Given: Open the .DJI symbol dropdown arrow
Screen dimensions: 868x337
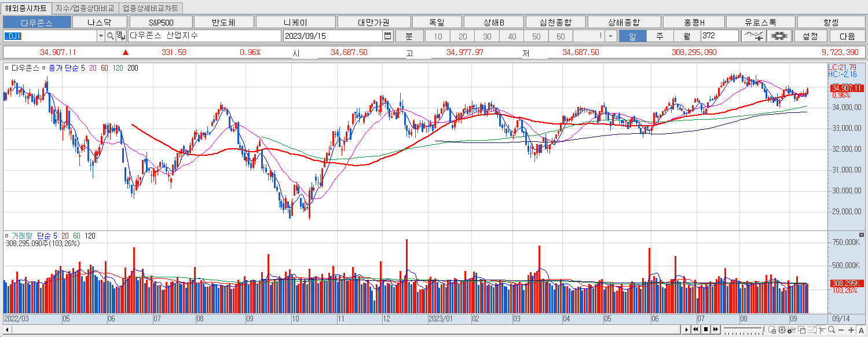Looking at the screenshot, I should pyautogui.click(x=100, y=36).
